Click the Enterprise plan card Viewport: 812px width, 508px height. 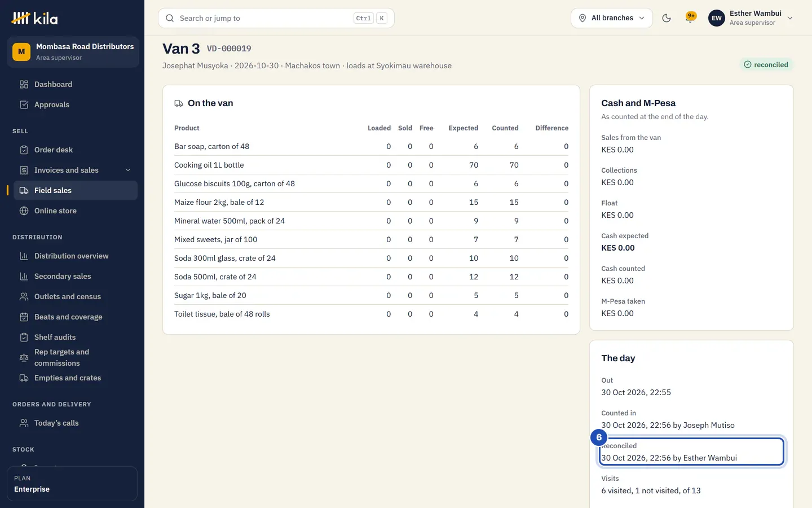coord(72,484)
